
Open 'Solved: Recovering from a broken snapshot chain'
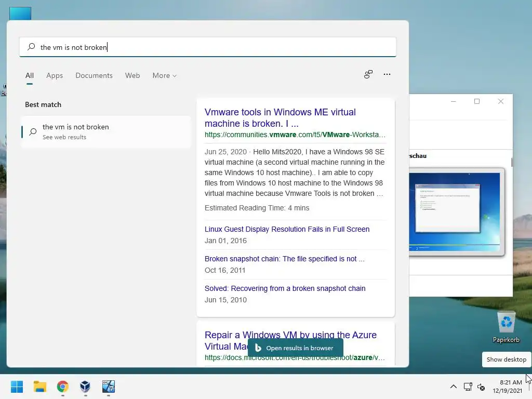[x=285, y=288]
